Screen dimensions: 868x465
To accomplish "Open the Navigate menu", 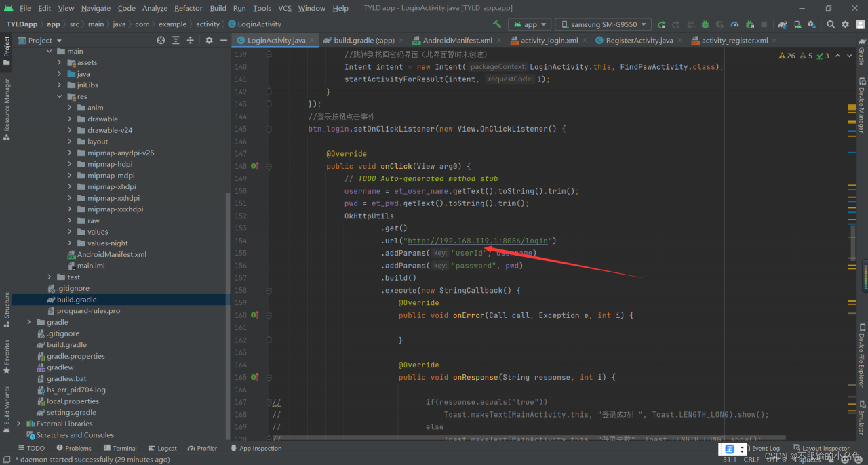I will [96, 8].
